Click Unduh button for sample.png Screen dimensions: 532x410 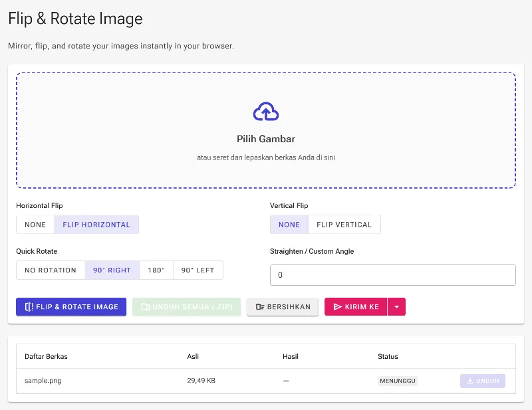[483, 381]
